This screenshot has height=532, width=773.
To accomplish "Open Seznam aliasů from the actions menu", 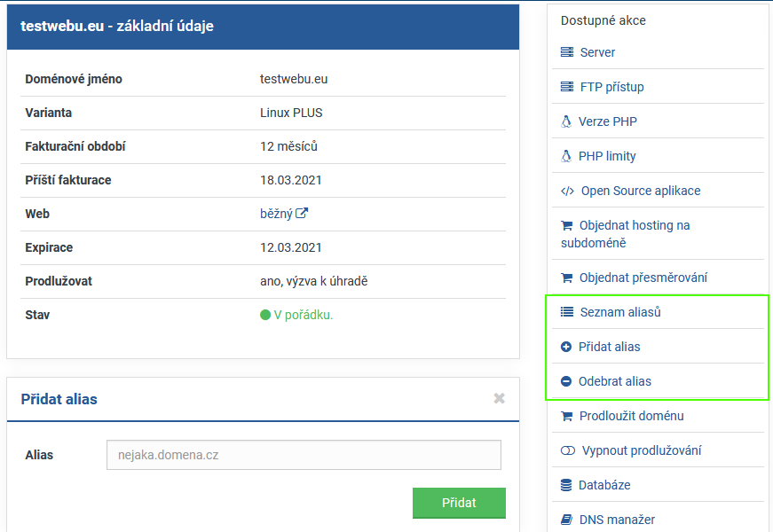I will (620, 312).
